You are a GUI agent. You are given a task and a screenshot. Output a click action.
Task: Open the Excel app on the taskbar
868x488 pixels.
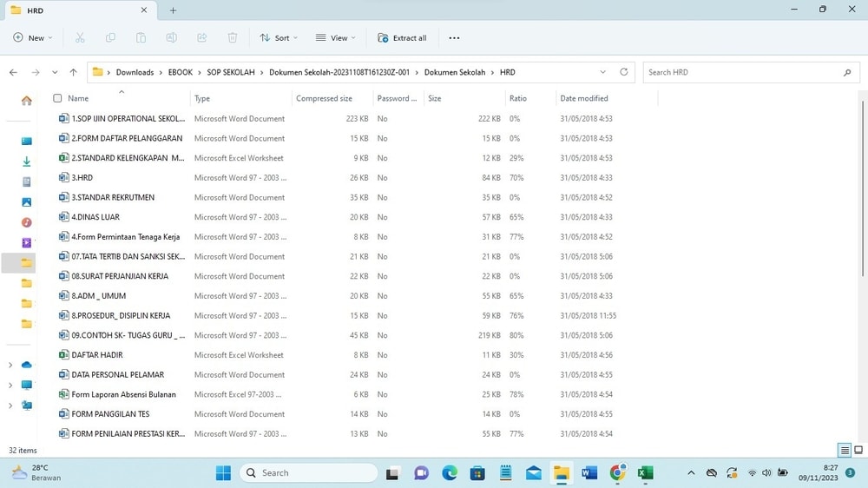[645, 473]
